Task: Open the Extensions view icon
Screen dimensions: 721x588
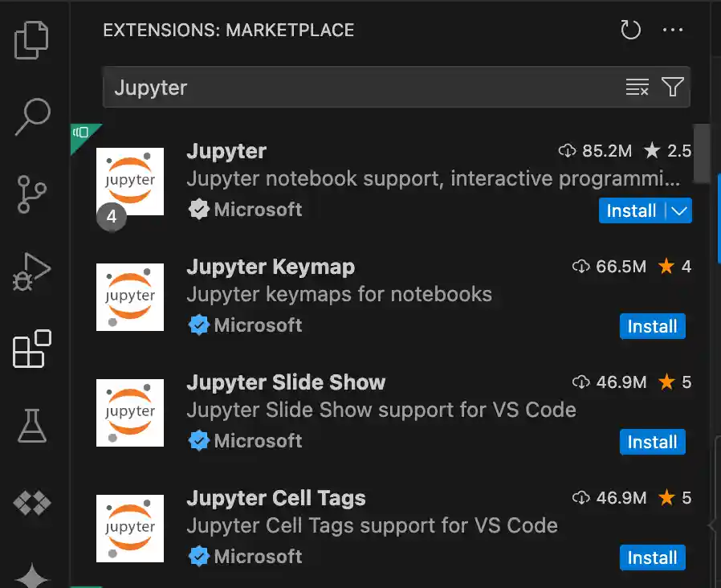Action: coord(32,349)
